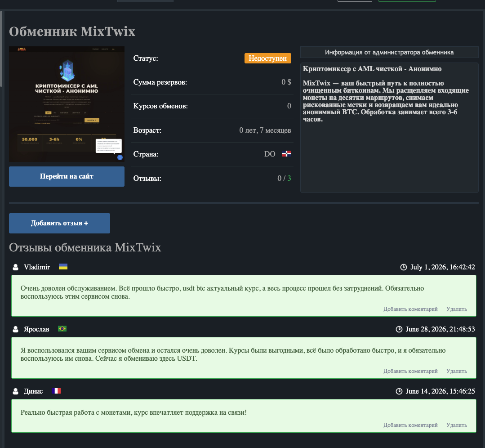Click the France flag next to Динис
This screenshot has height=448, width=485.
click(x=56, y=391)
